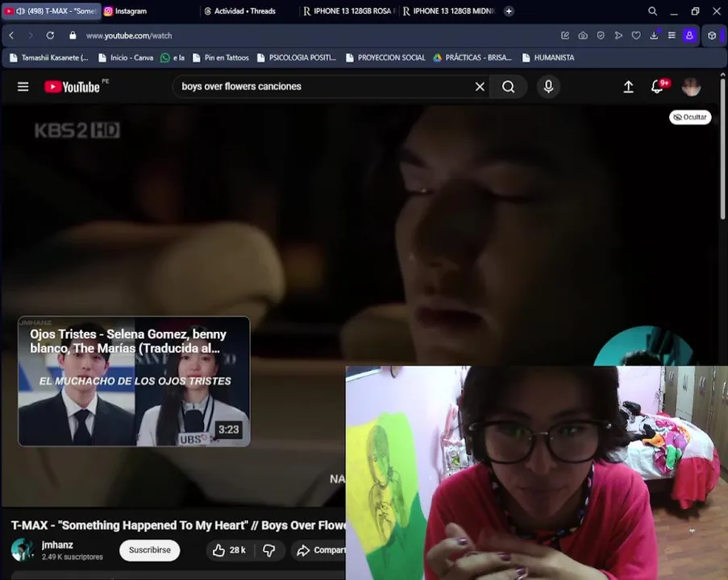Open Inicio - Canva bookmark
This screenshot has width=728, height=580.
click(126, 57)
